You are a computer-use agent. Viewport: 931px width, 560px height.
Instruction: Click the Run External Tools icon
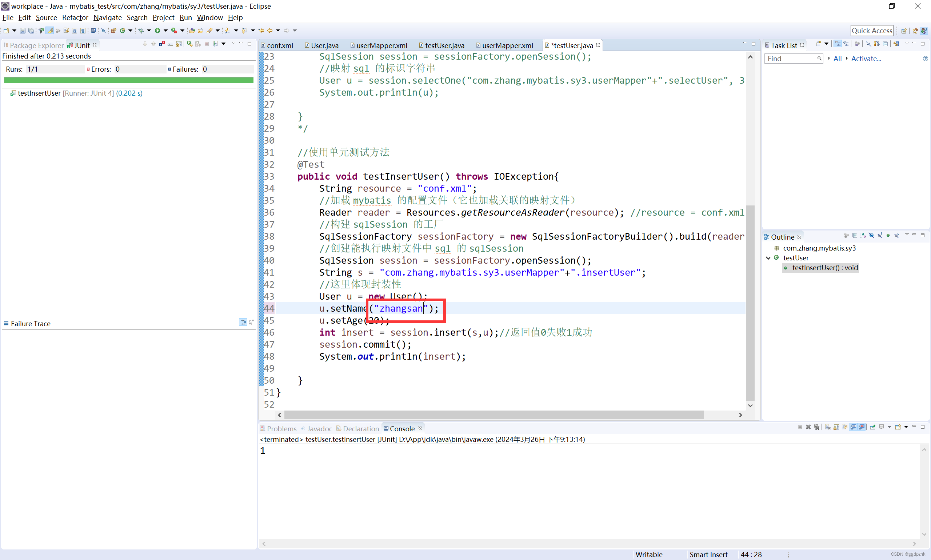[x=174, y=31]
